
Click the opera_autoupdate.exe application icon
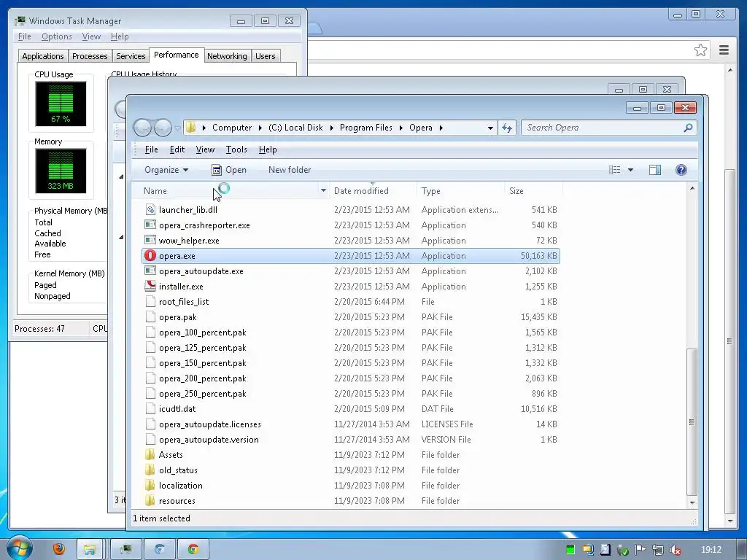[x=150, y=271]
